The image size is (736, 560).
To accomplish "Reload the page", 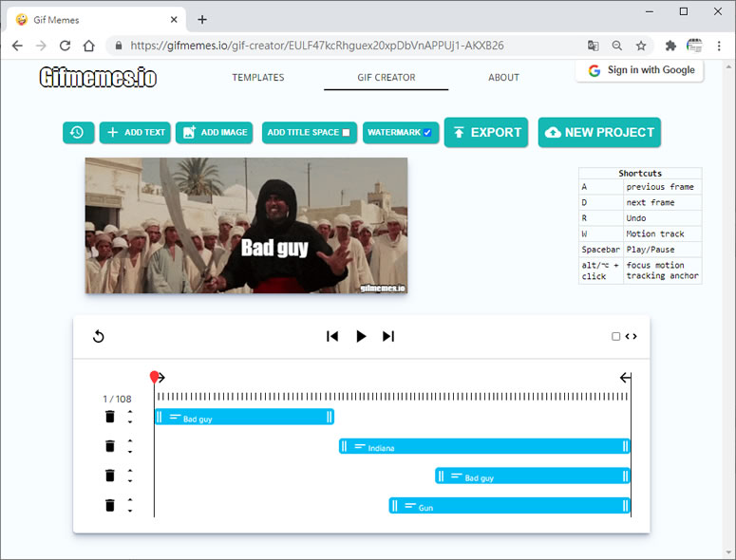I will pos(65,46).
